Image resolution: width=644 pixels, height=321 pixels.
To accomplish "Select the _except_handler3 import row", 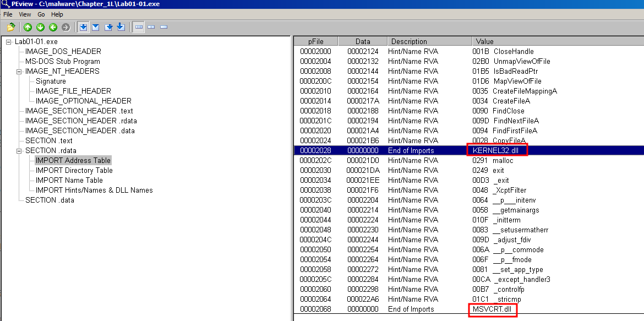I will [469, 280].
